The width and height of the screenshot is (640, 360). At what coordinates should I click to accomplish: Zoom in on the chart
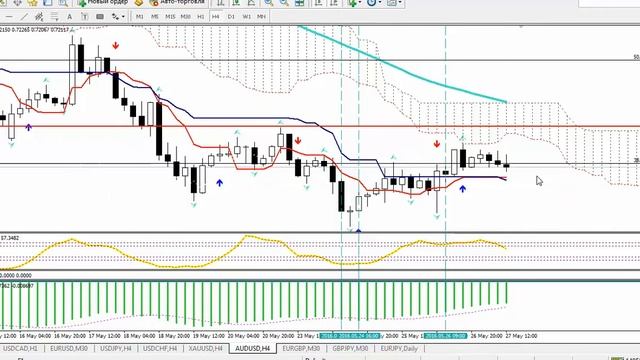coord(269,2)
